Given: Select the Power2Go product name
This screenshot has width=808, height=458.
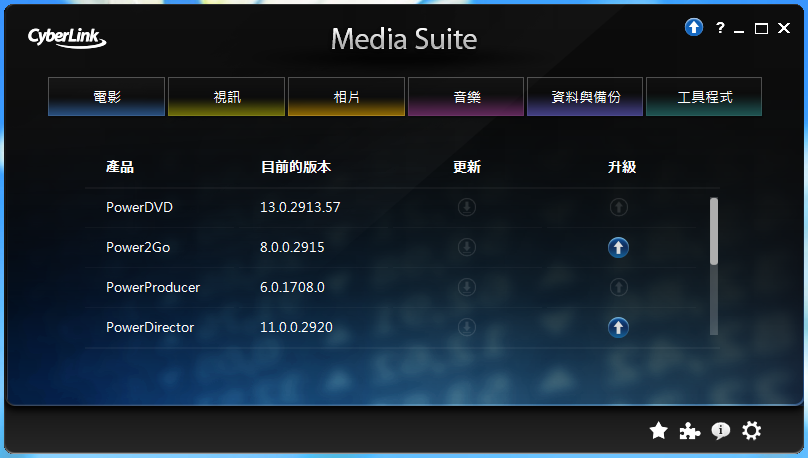Looking at the screenshot, I should 138,247.
